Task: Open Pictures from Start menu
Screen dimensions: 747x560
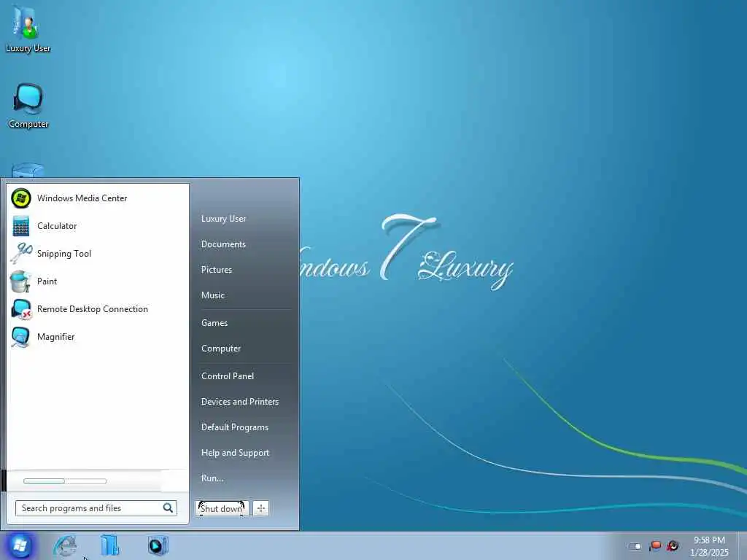Action: coord(216,270)
